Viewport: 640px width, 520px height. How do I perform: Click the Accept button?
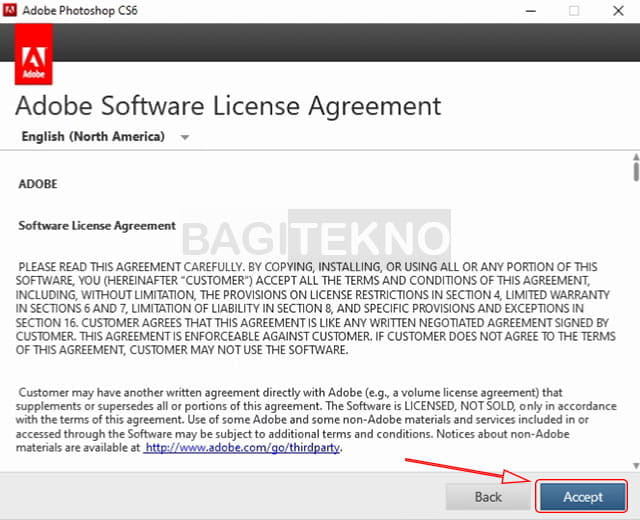click(582, 497)
